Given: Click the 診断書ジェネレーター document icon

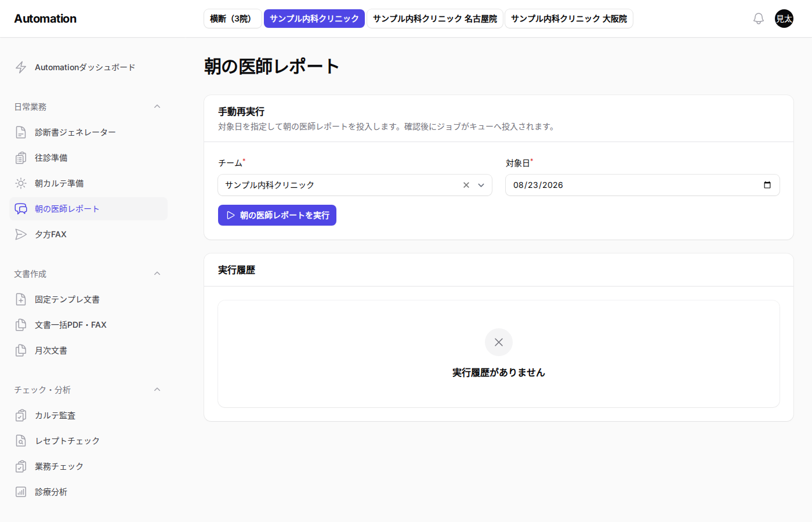Looking at the screenshot, I should (x=21, y=132).
